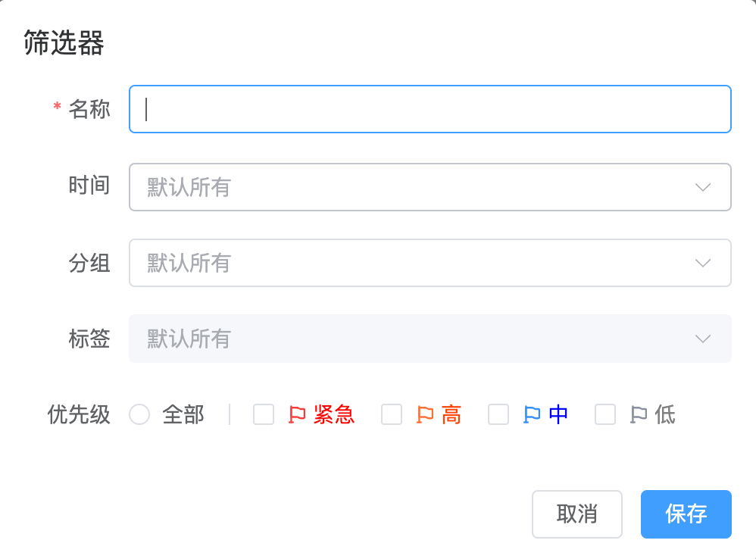Click the 分组 select box placeholder text

pyautogui.click(x=189, y=263)
